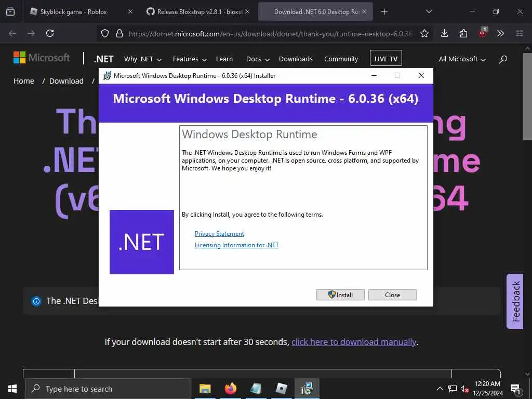The width and height of the screenshot is (532, 399).
Task: Go to Download breadcrumb link
Action: click(66, 81)
